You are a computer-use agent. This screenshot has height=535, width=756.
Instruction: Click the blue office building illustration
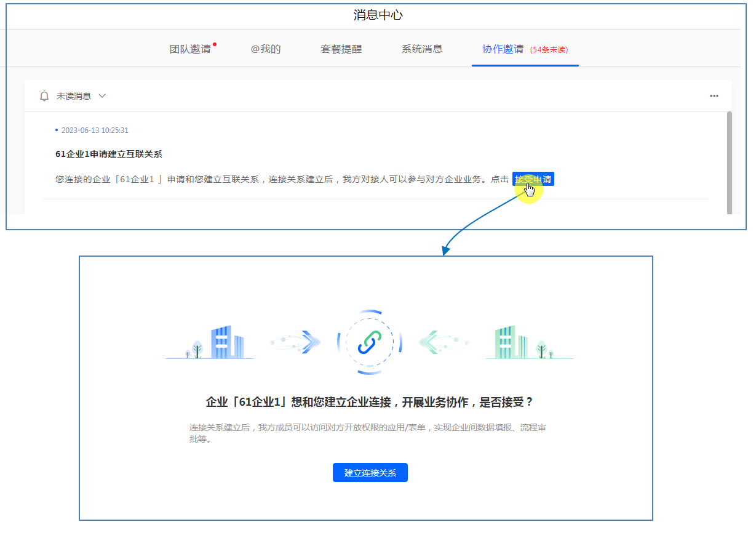point(226,342)
